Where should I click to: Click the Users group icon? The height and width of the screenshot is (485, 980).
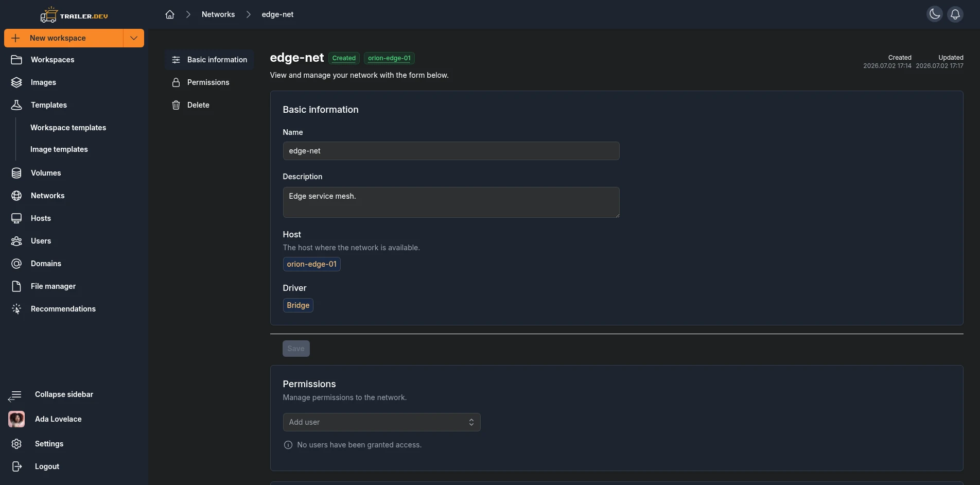(16, 241)
